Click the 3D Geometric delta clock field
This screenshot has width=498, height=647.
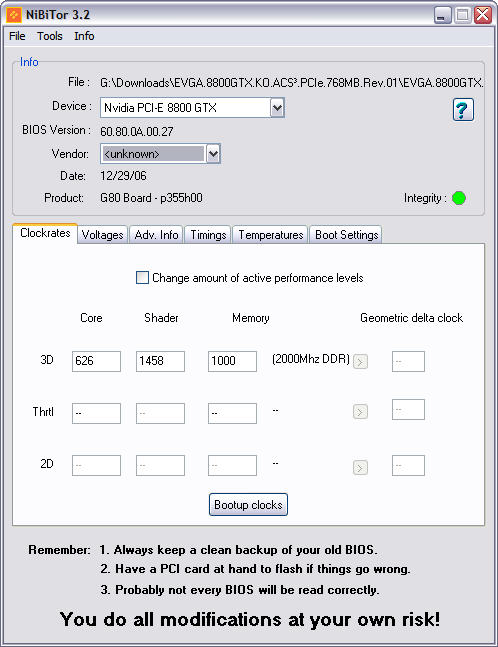(408, 361)
